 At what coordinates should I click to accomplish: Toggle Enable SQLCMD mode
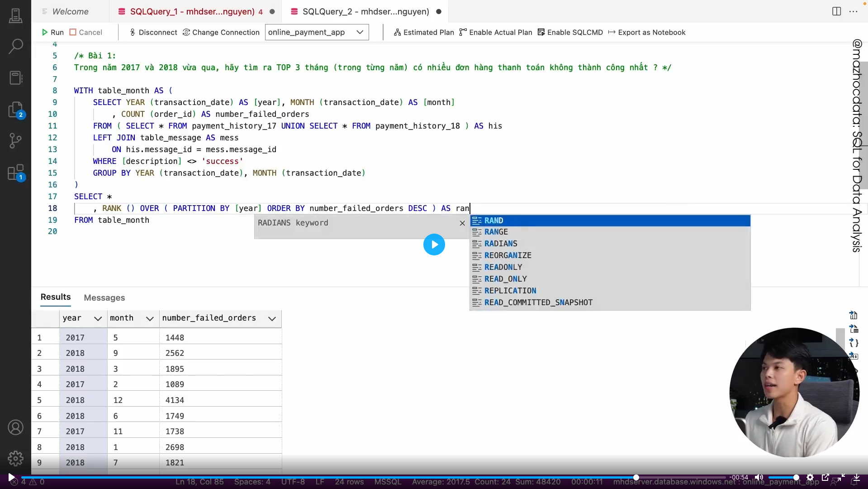(570, 32)
